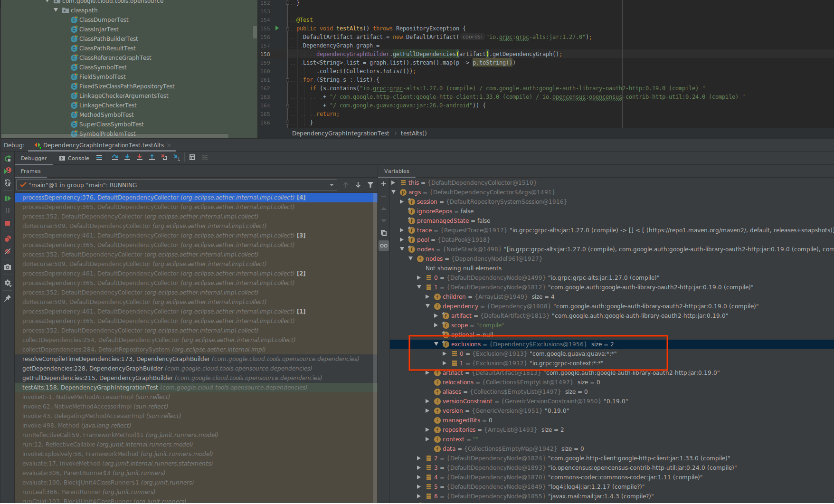This screenshot has height=504, width=834.
Task: Select the Frames tab
Action: 31,171
